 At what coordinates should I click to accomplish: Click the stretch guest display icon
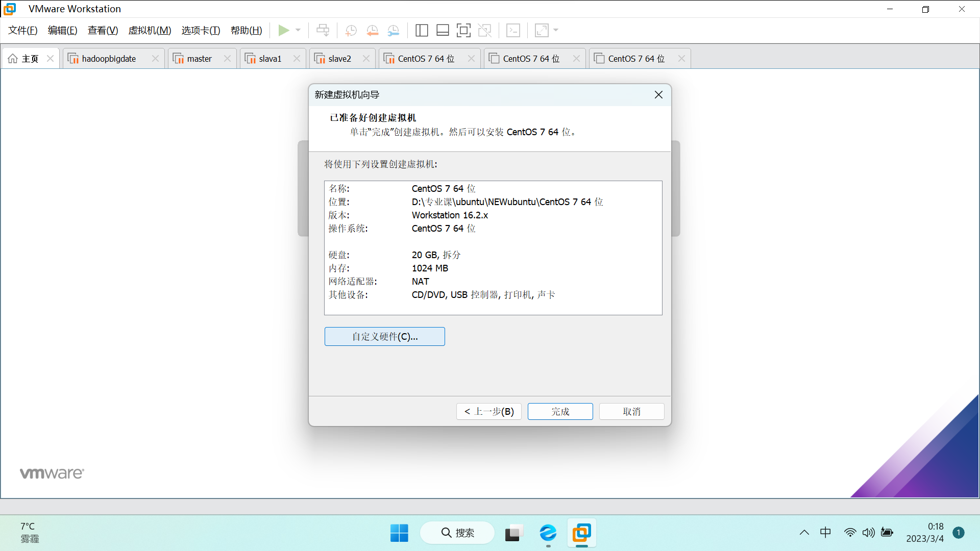(x=542, y=31)
